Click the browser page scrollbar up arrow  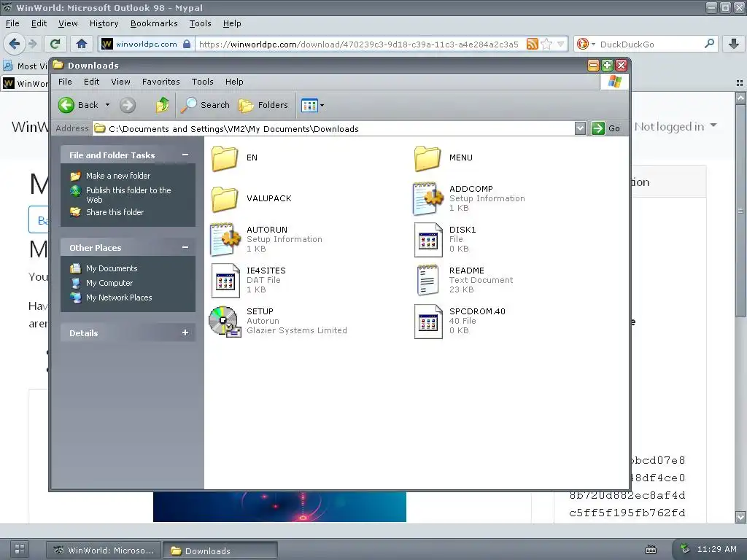740,98
